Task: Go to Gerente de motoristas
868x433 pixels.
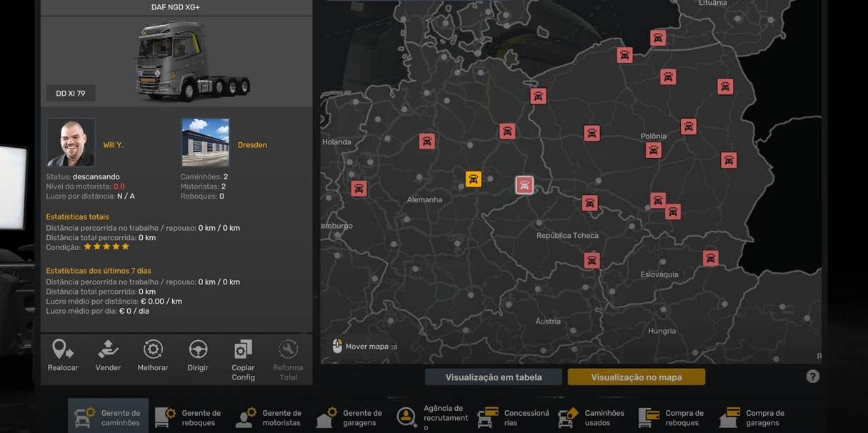Action: [x=269, y=417]
